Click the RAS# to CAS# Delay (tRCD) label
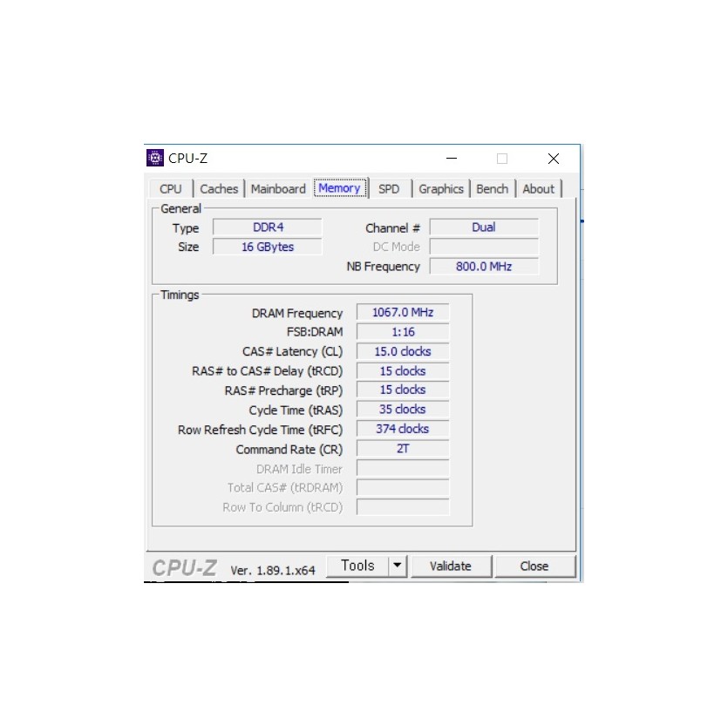 (x=268, y=371)
